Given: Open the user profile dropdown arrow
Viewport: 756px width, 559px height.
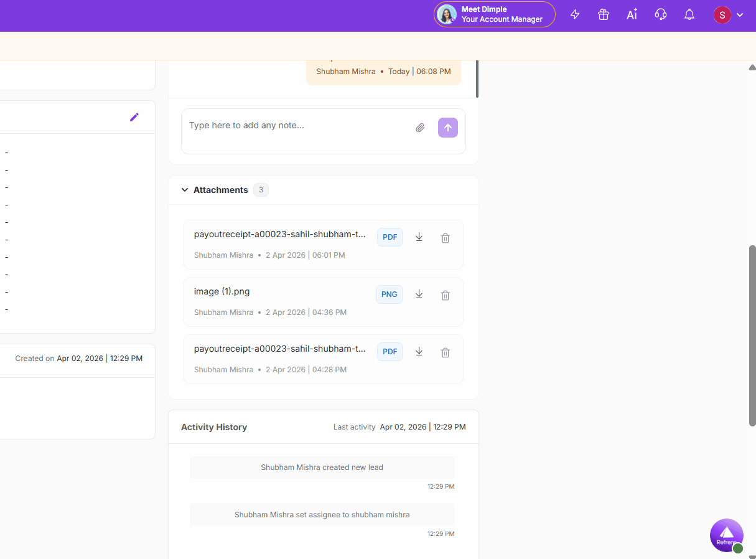Looking at the screenshot, I should point(740,15).
